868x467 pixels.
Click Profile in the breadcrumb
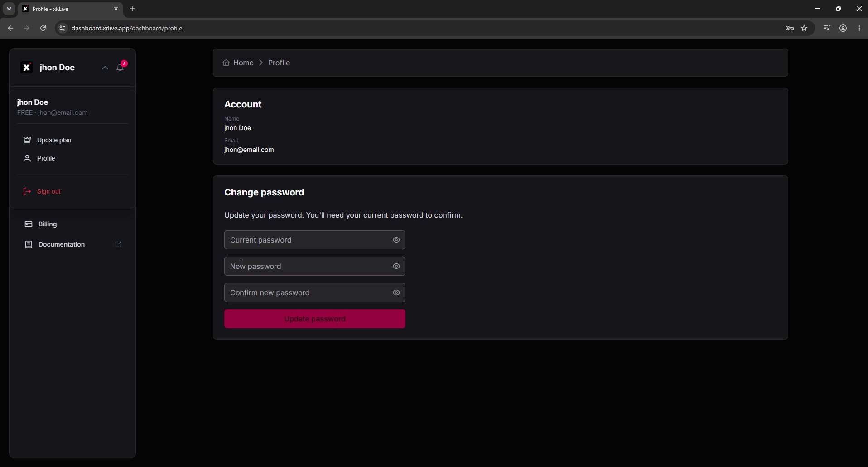click(279, 63)
